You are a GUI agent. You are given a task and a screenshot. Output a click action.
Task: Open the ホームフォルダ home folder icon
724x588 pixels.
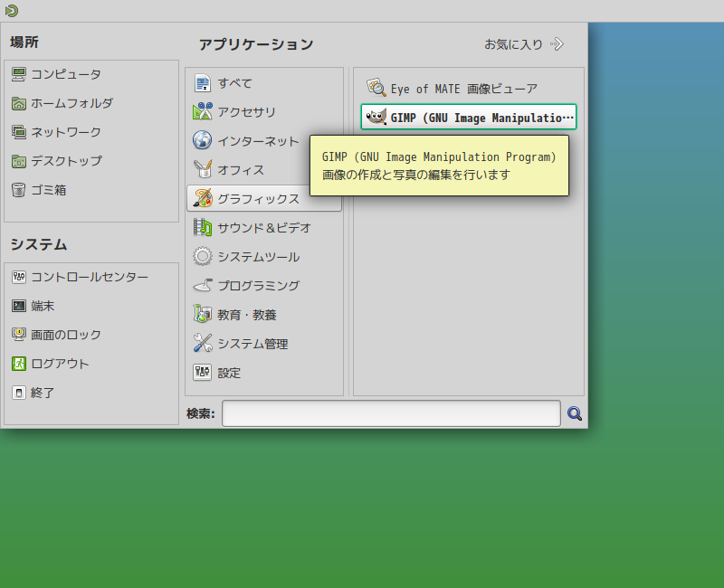(x=18, y=103)
